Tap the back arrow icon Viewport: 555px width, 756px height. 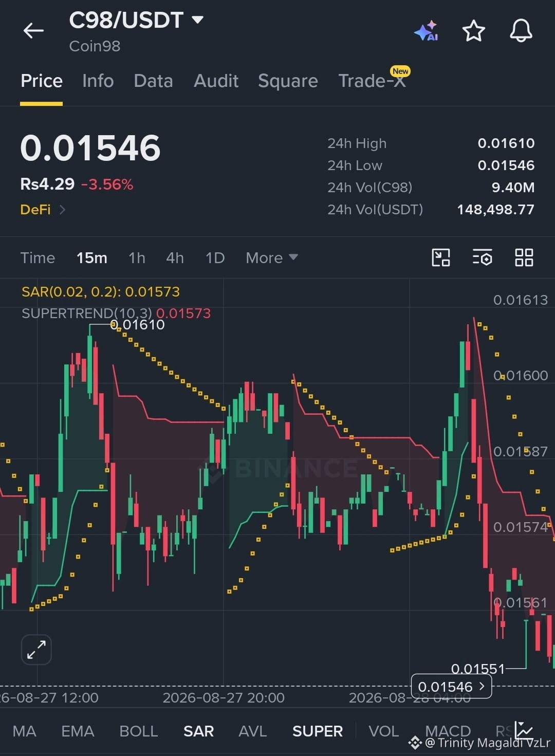tap(33, 31)
